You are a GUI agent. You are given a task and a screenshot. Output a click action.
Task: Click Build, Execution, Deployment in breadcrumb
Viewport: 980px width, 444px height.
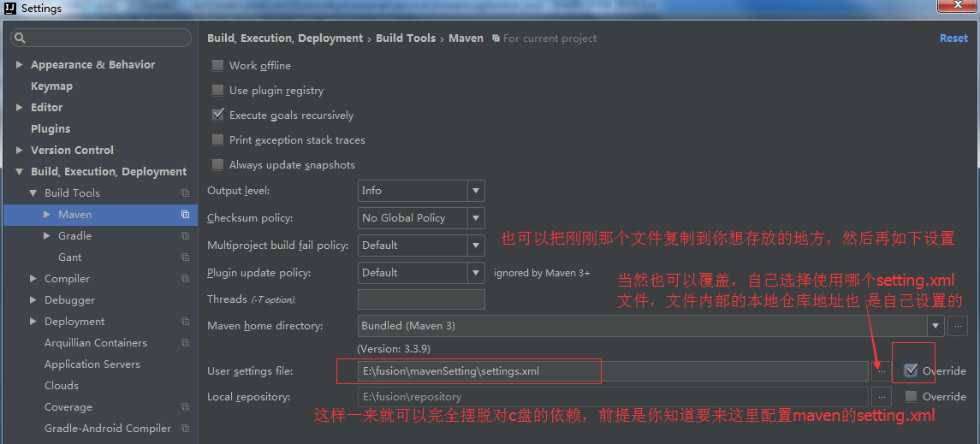[285, 38]
